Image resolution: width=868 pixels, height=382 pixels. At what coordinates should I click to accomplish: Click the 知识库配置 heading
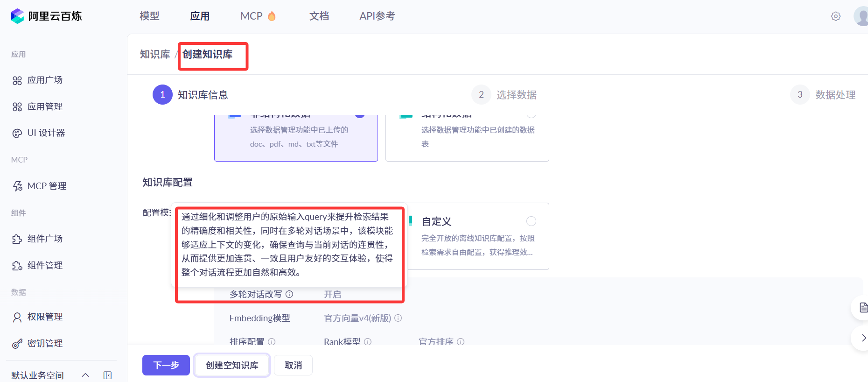tap(168, 182)
